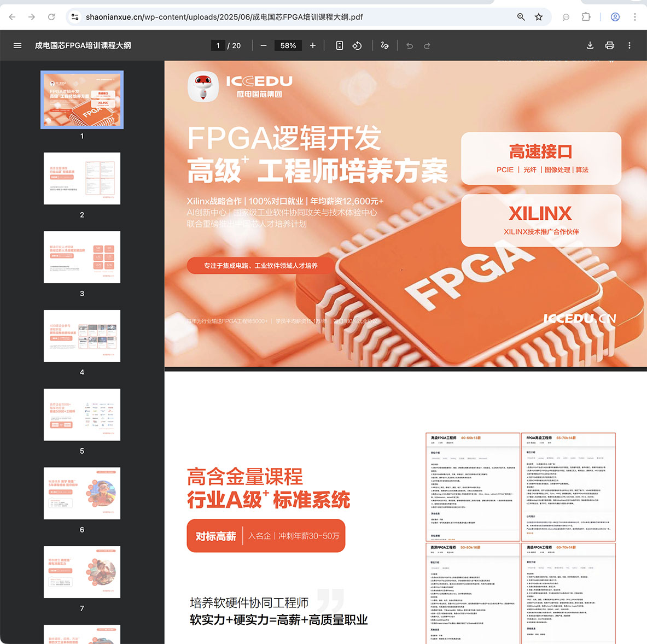The width and height of the screenshot is (647, 644).
Task: Click the browser back arrow
Action: [12, 17]
